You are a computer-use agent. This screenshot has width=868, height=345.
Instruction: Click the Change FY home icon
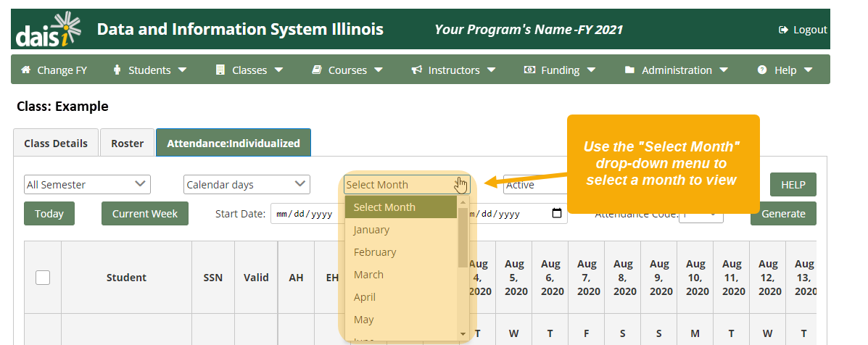[x=25, y=70]
